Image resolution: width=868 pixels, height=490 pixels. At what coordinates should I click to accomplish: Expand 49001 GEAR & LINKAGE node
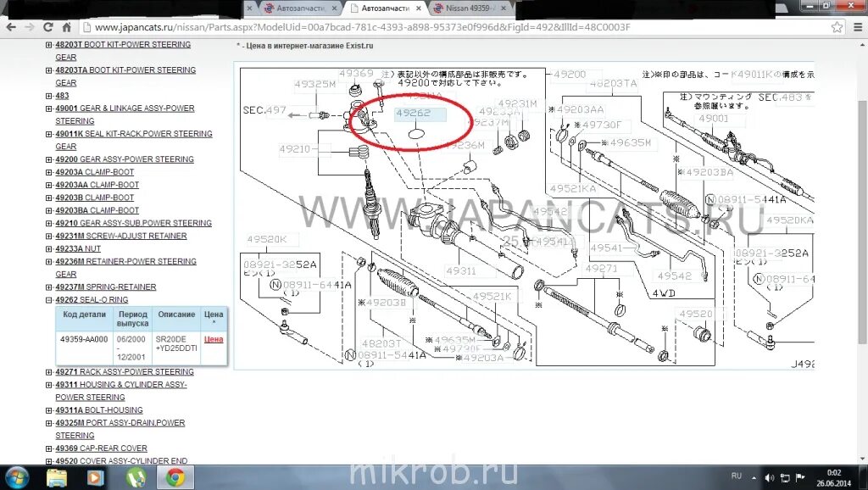pos(48,109)
